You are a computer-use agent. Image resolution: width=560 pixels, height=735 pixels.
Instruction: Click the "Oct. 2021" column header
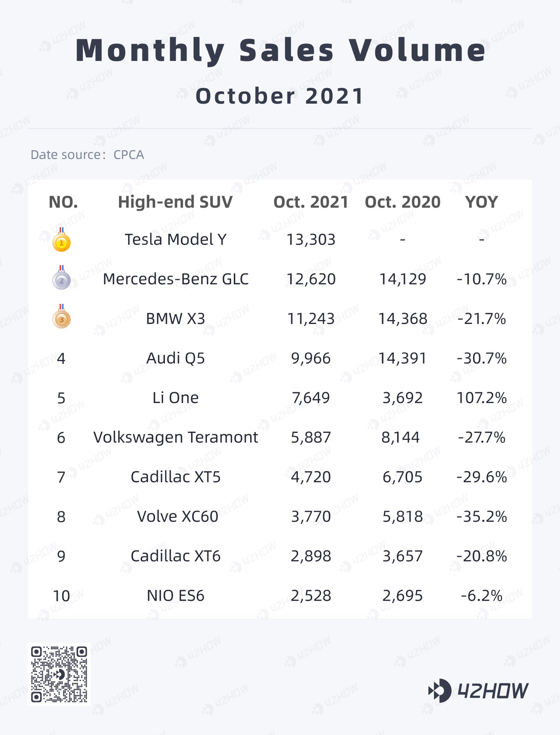(x=311, y=202)
